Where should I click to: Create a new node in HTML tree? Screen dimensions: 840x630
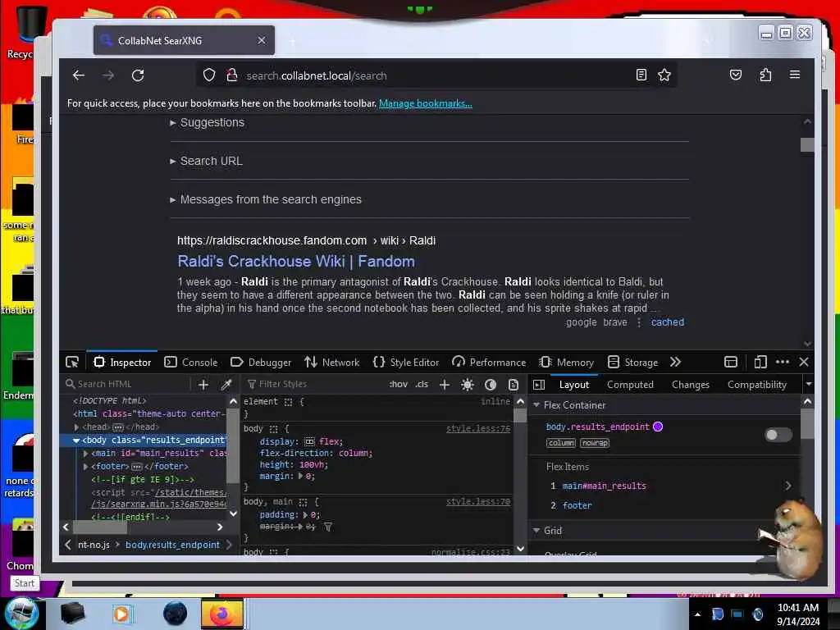[203, 384]
